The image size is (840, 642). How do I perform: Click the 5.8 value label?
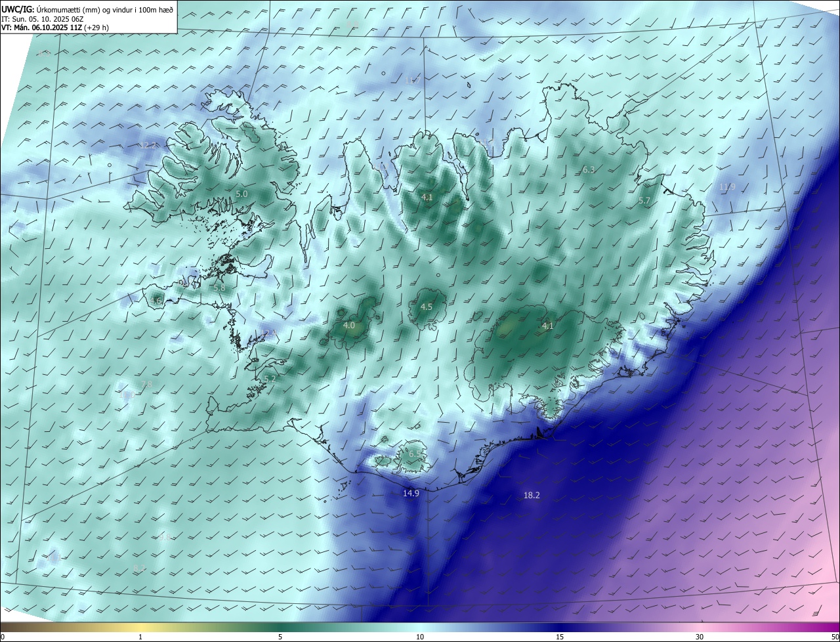[219, 288]
